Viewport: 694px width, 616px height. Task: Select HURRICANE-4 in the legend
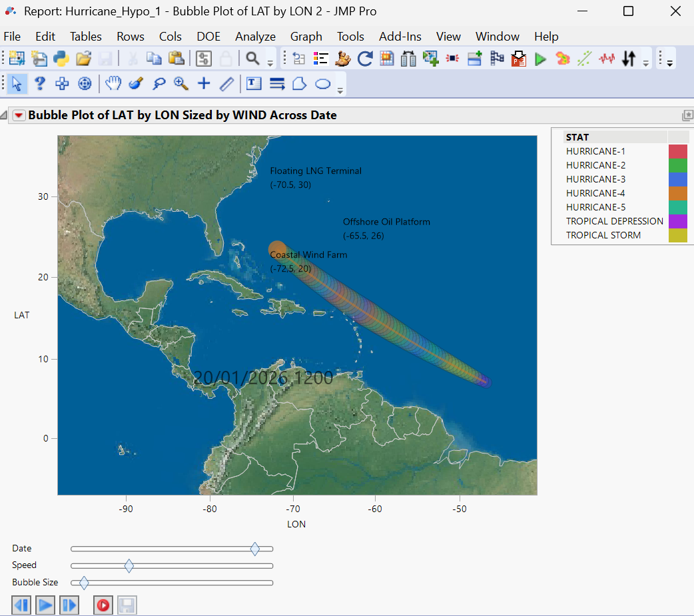click(x=595, y=193)
